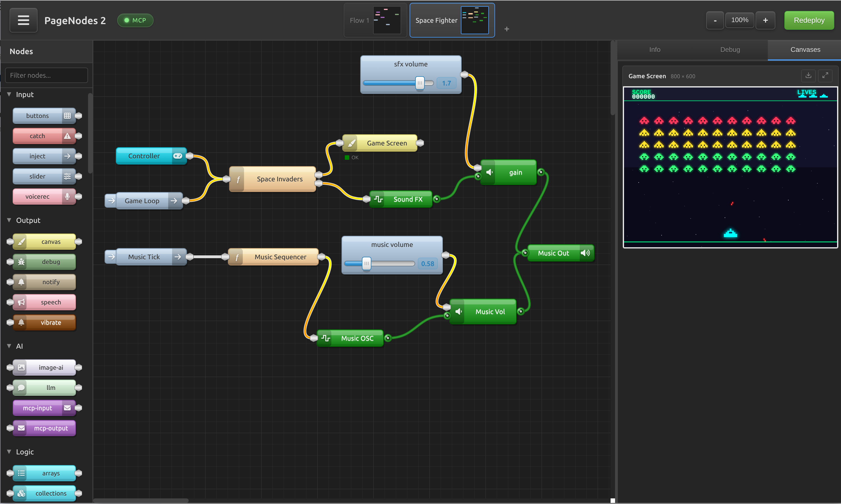Collapse the AI node category
This screenshot has height=504, width=841.
[x=9, y=346]
